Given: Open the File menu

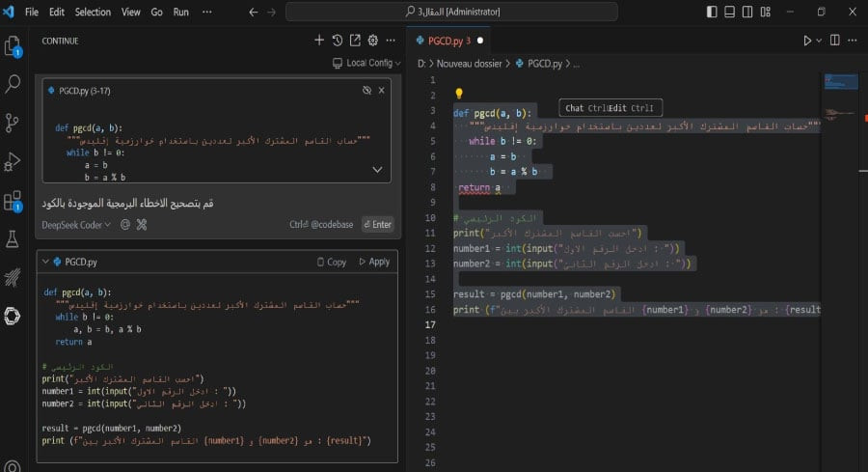Looking at the screenshot, I should click(32, 12).
